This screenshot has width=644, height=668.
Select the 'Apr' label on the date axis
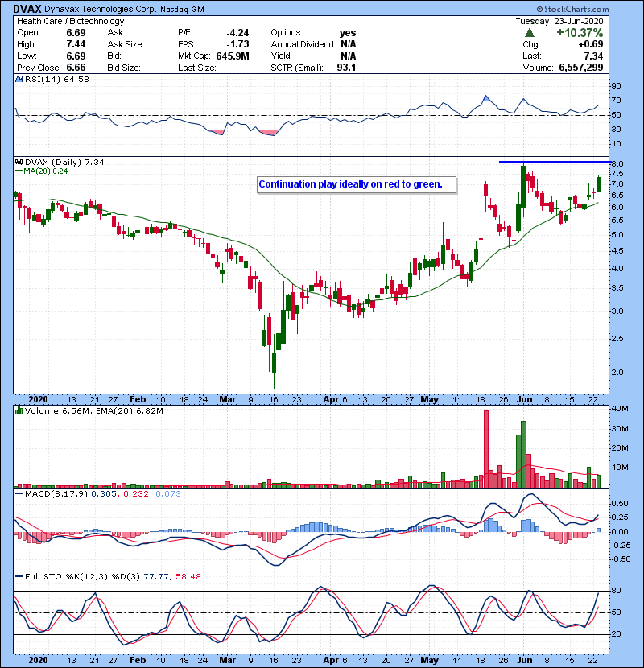330,398
